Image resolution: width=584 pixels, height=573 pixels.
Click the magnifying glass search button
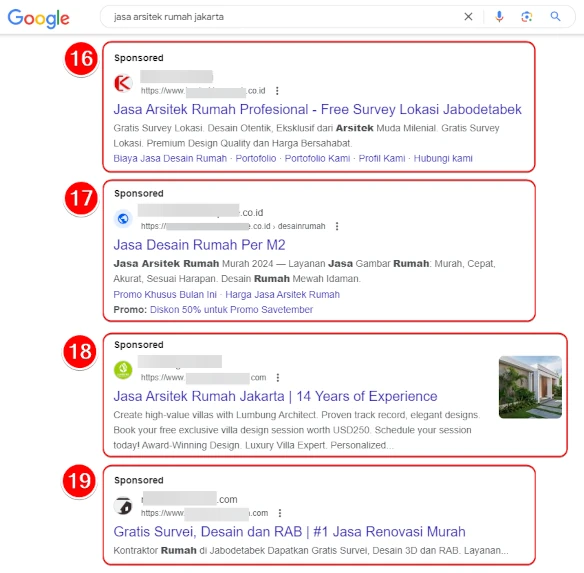pyautogui.click(x=555, y=16)
